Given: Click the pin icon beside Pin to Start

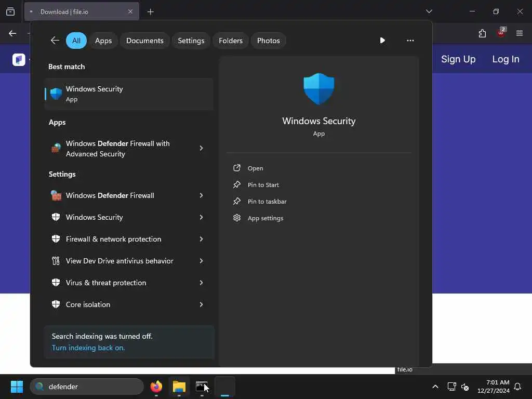Looking at the screenshot, I should pos(237,184).
